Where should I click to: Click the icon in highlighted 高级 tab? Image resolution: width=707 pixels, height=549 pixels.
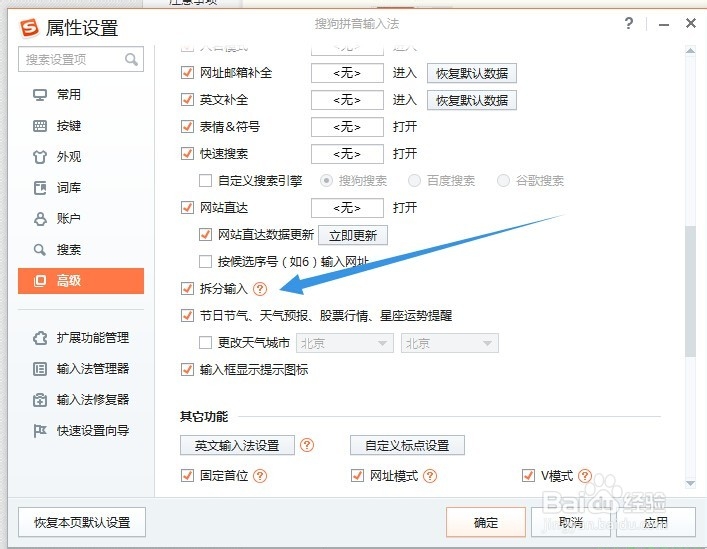[x=40, y=281]
